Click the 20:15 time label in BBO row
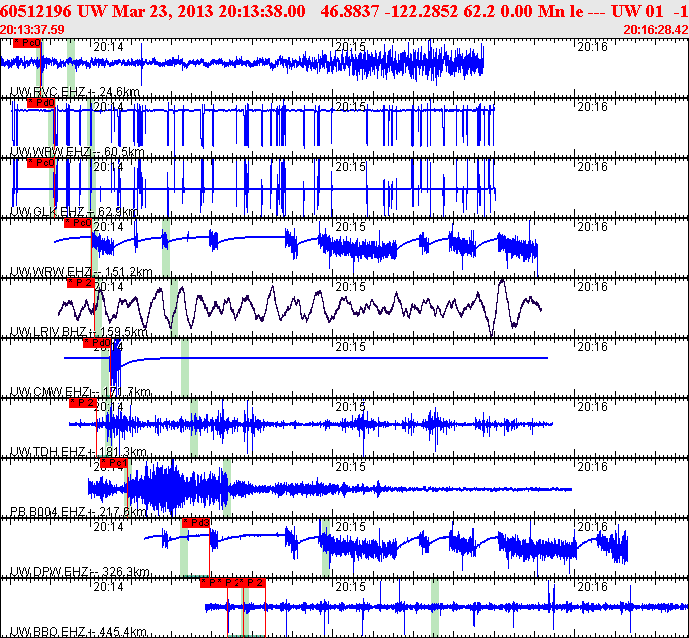Viewport: 689px width, 638px height. click(x=351, y=587)
